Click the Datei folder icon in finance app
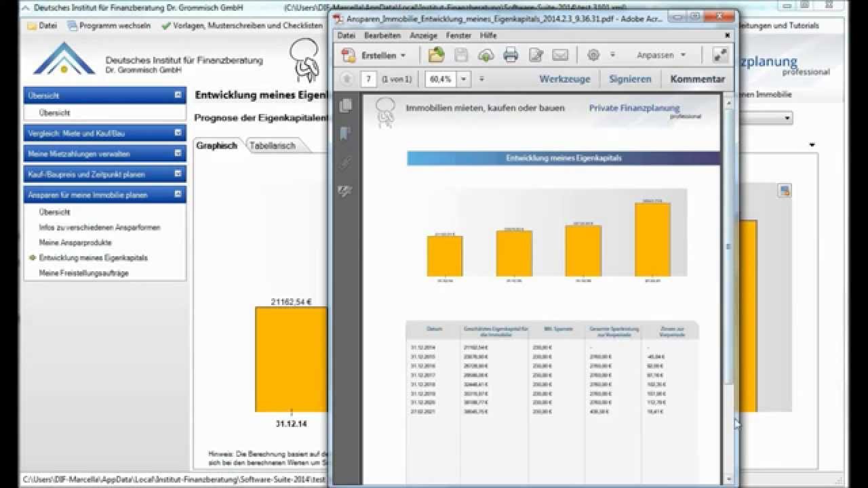This screenshot has width=868, height=488. point(32,26)
